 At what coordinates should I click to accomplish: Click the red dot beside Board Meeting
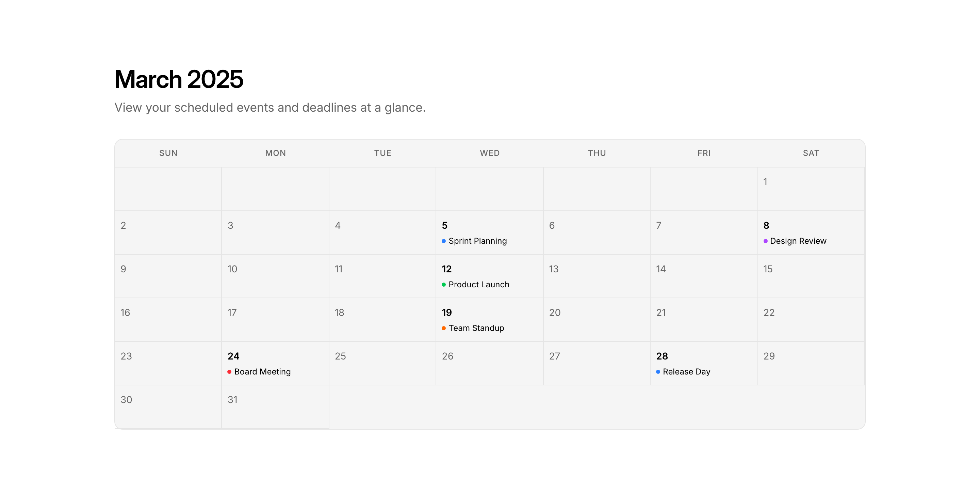pyautogui.click(x=229, y=372)
